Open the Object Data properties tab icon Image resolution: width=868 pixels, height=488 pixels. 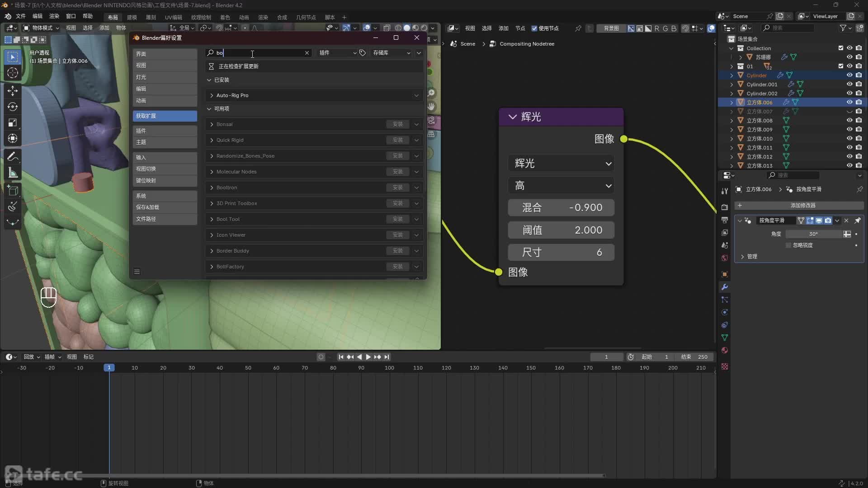coord(725,338)
